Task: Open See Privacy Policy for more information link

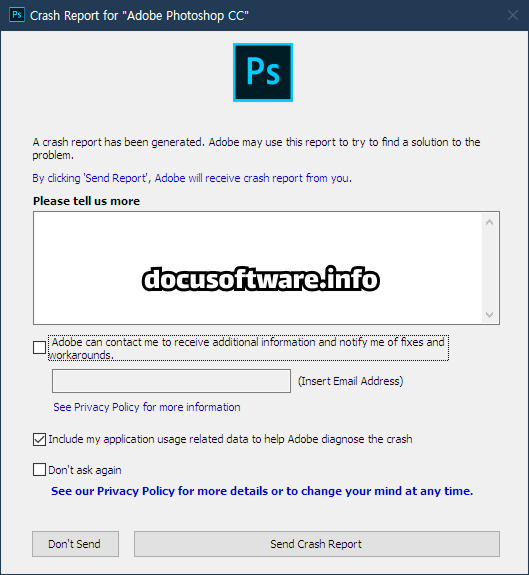Action: (147, 407)
